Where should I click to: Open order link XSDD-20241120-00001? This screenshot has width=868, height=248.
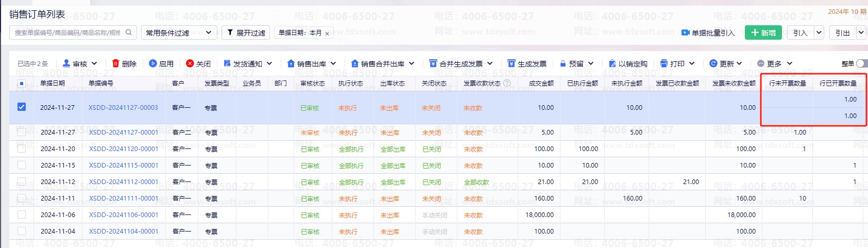124,149
